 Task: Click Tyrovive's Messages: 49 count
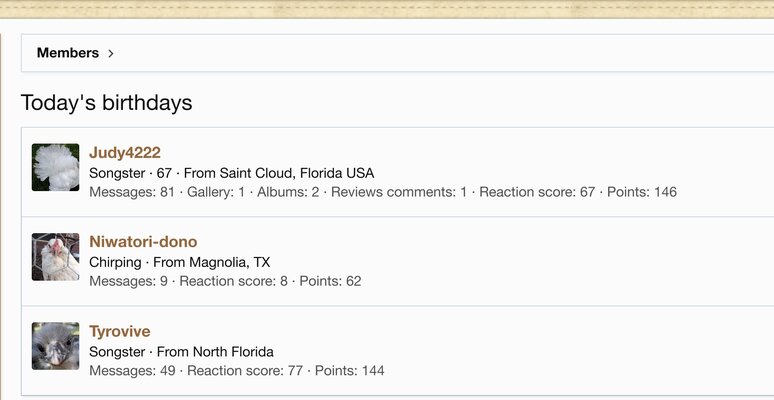[132, 371]
